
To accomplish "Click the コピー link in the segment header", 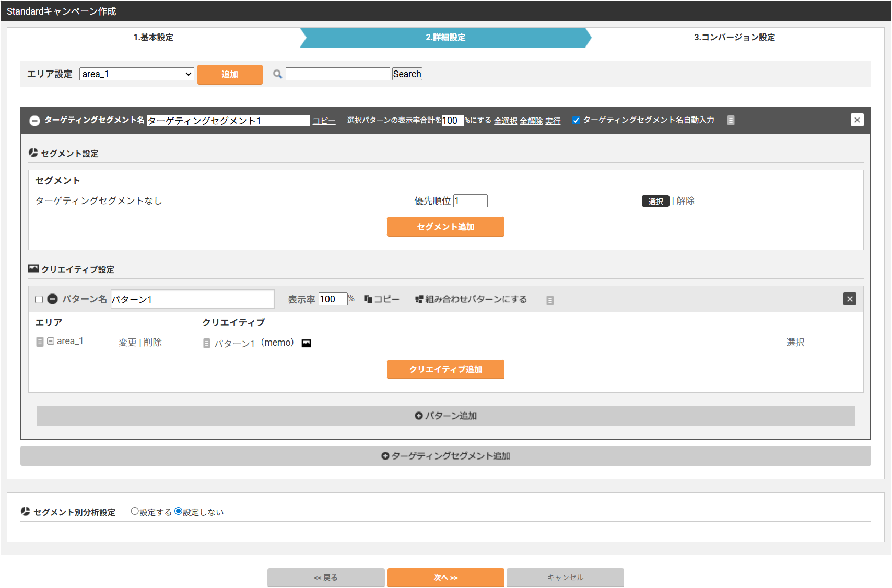I will (324, 121).
